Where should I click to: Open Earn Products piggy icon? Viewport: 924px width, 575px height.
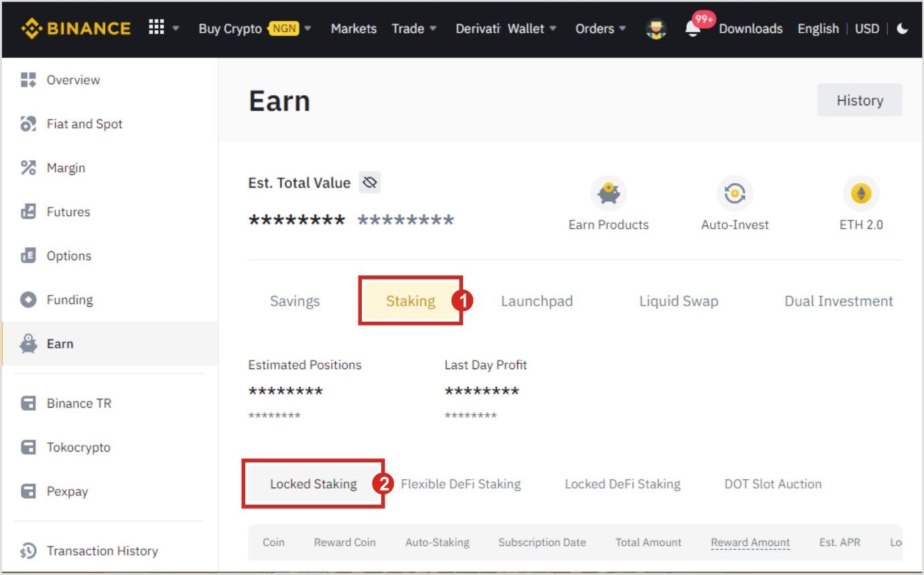(608, 194)
